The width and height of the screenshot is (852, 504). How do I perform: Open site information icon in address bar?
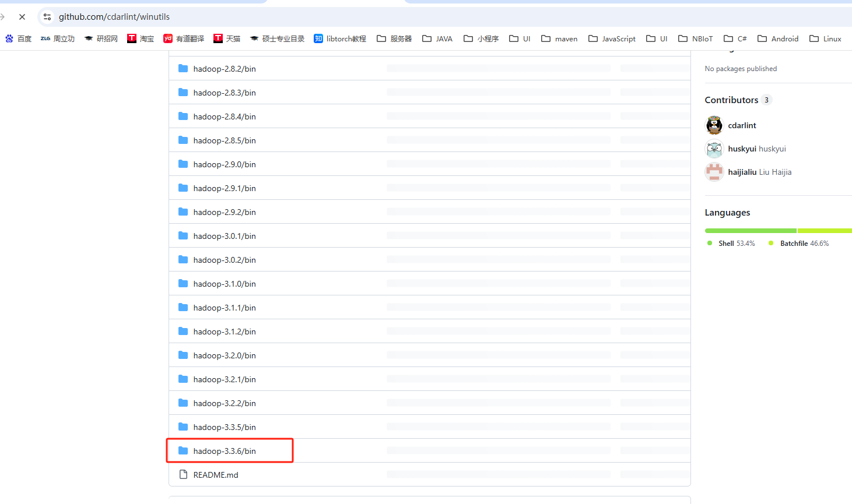(x=47, y=17)
